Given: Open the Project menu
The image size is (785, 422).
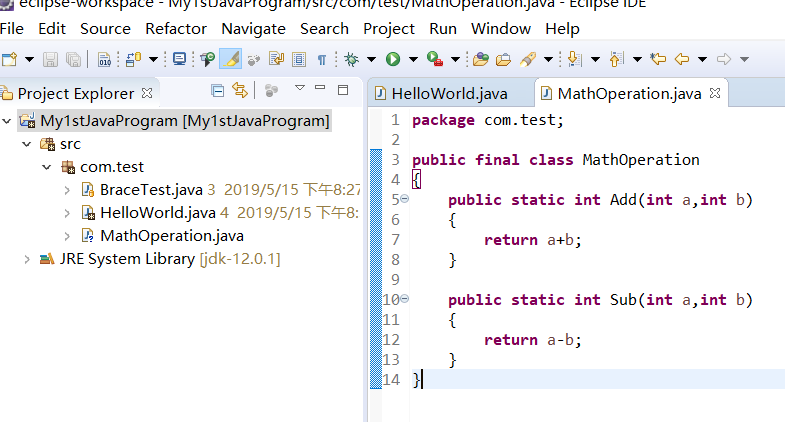Looking at the screenshot, I should tap(389, 29).
